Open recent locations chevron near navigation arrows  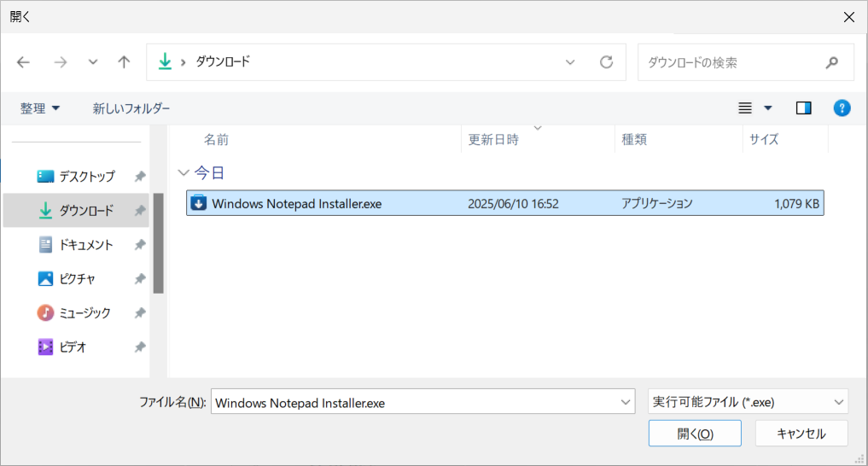pos(93,62)
